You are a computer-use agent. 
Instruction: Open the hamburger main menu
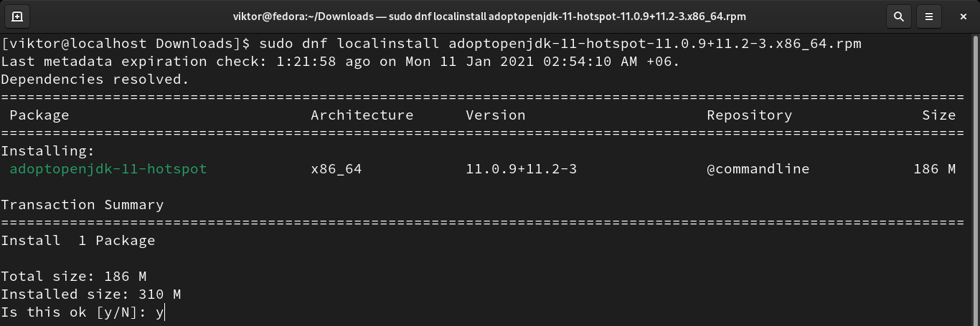929,16
